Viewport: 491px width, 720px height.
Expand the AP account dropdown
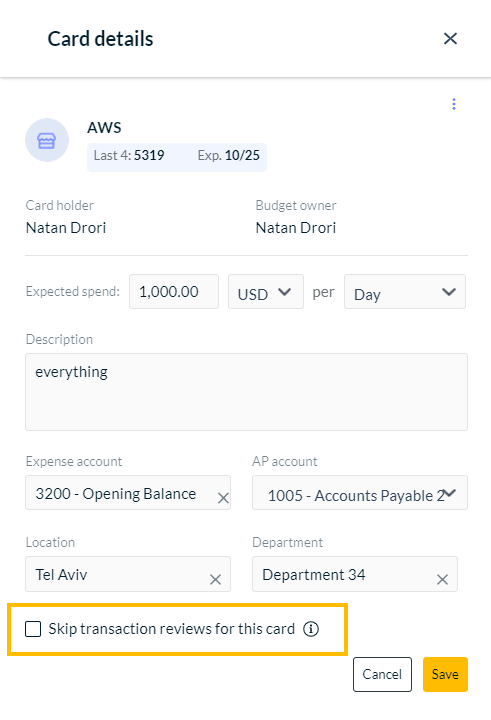tap(360, 493)
